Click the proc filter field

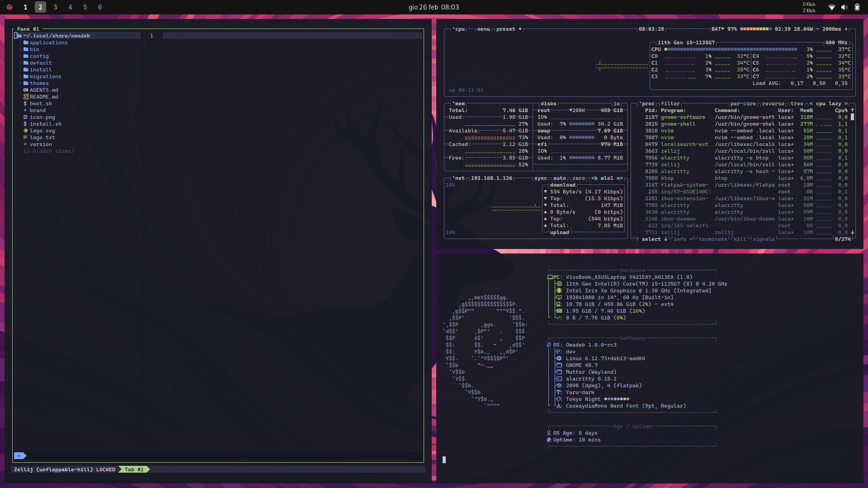pos(670,103)
